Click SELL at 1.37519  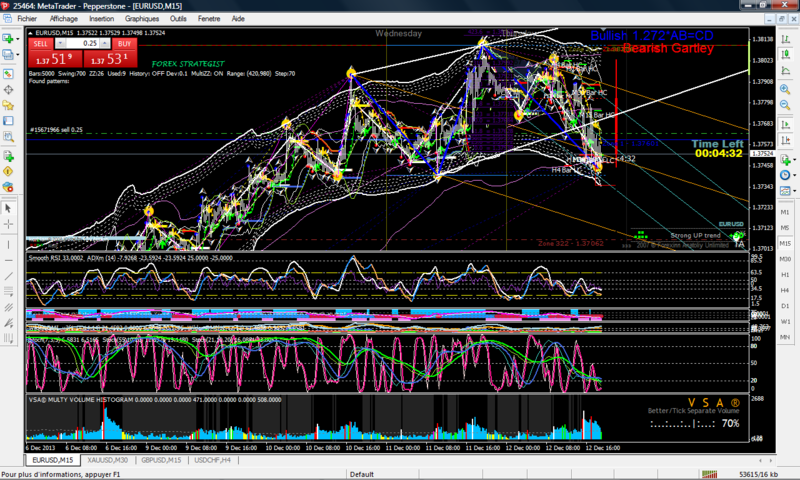coord(55,60)
